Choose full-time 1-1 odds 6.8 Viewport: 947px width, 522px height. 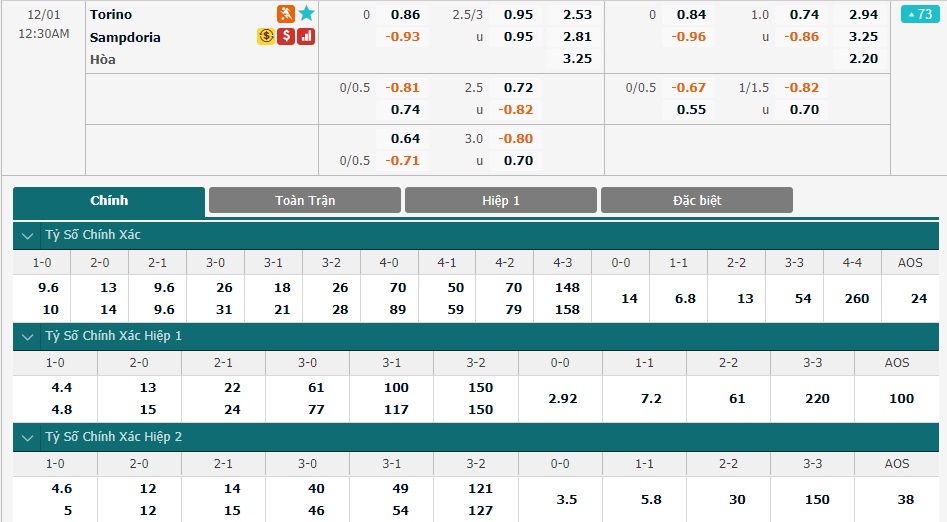pyautogui.click(x=685, y=298)
